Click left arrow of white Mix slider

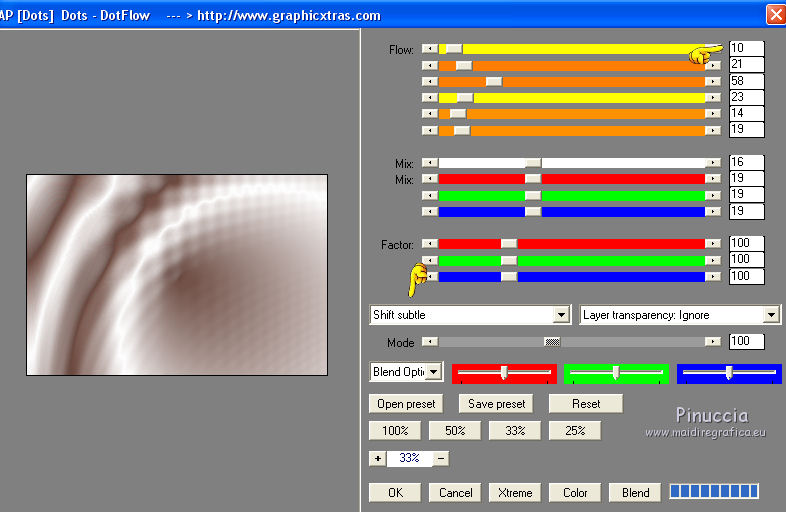tap(430, 162)
